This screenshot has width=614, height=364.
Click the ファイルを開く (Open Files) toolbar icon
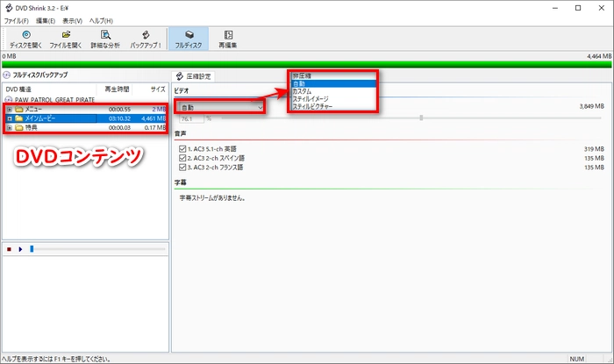[x=66, y=35]
